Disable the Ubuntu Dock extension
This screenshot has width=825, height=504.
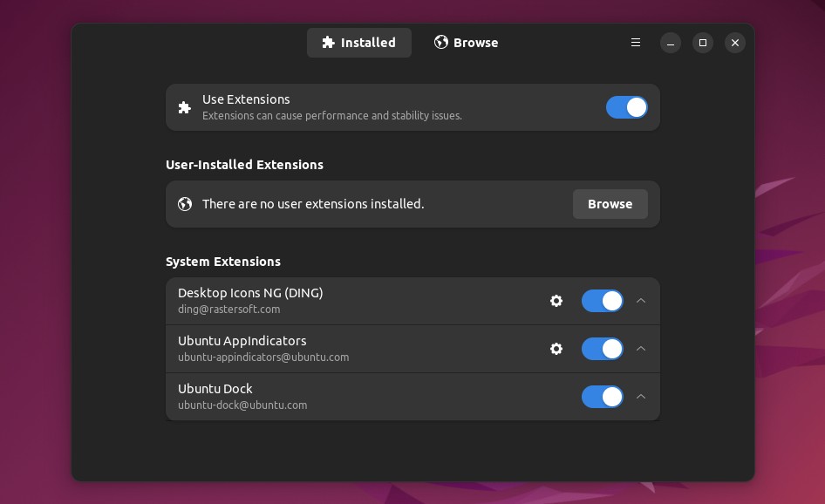[x=603, y=397]
